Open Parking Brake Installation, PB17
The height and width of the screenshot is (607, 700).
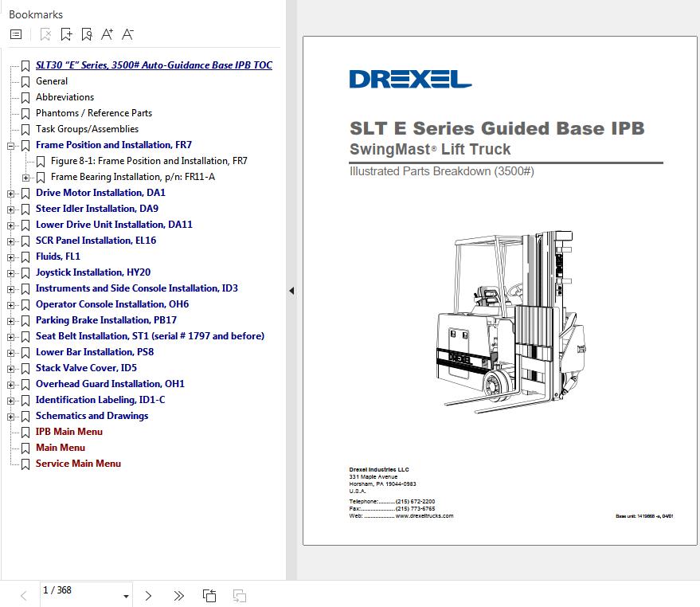pyautogui.click(x=106, y=320)
